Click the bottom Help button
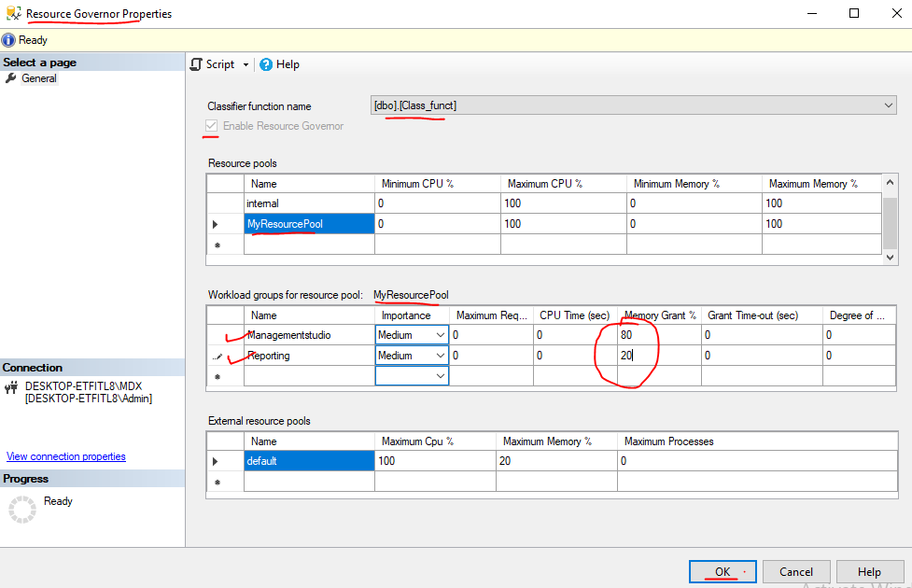The image size is (912, 588). coord(869,572)
